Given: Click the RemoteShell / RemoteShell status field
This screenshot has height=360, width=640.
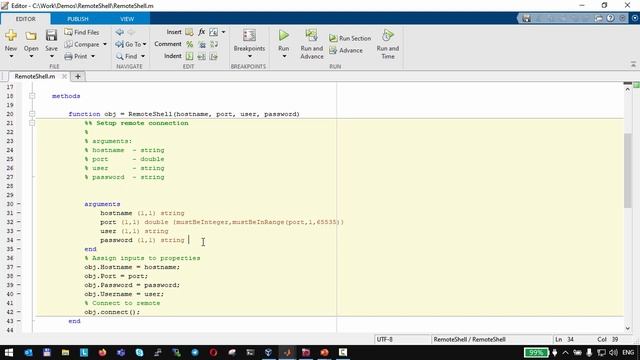Looking at the screenshot, I should tap(491, 339).
